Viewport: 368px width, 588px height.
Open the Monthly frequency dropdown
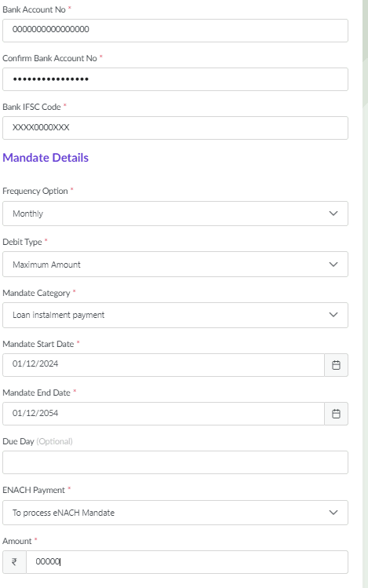[x=176, y=214]
